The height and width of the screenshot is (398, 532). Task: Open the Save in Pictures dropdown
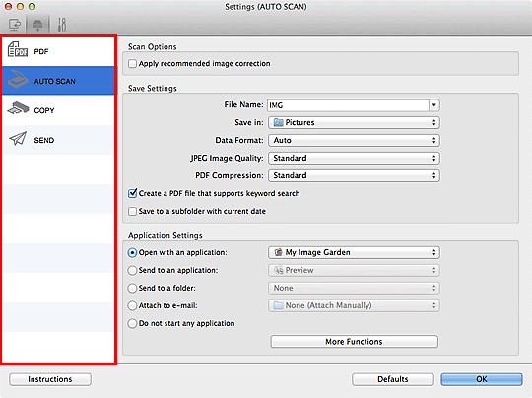pyautogui.click(x=354, y=122)
